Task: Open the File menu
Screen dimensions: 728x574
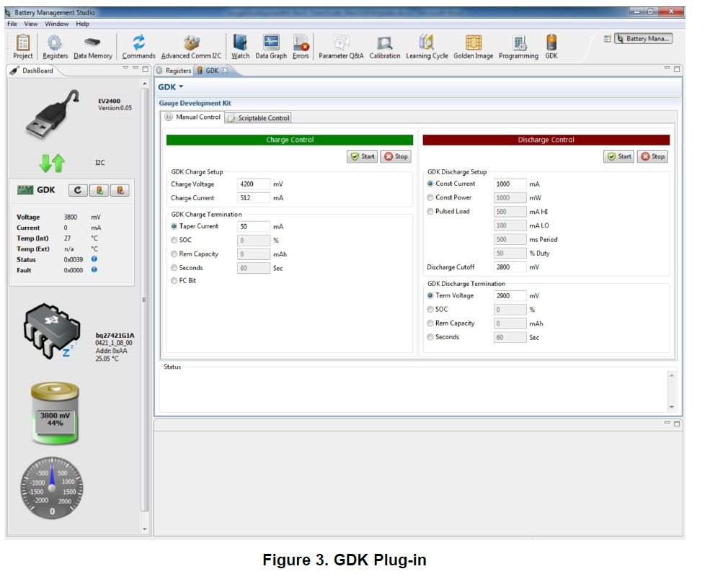Action: coord(12,24)
